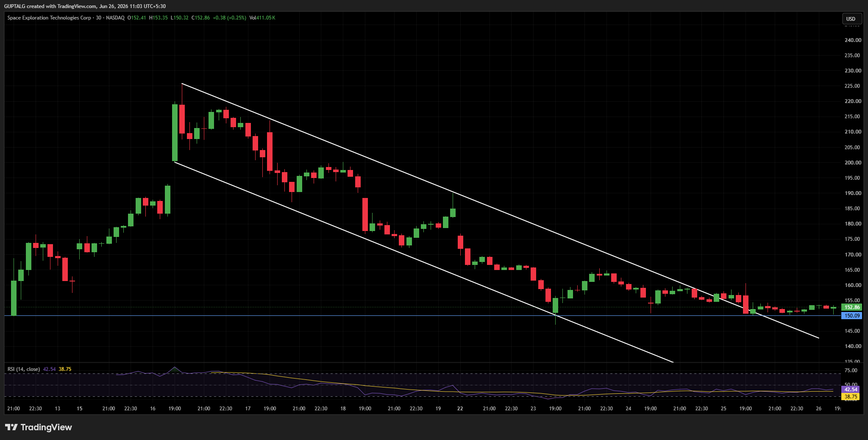Screen dimensions: 868x440
Task: Click the purple 42.54 value in RSI legend
Action: point(49,369)
